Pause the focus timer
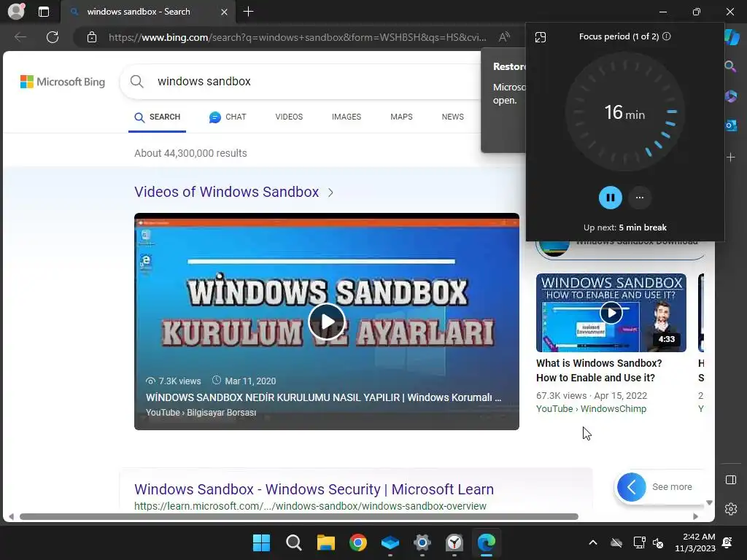Image resolution: width=747 pixels, height=560 pixels. click(611, 197)
